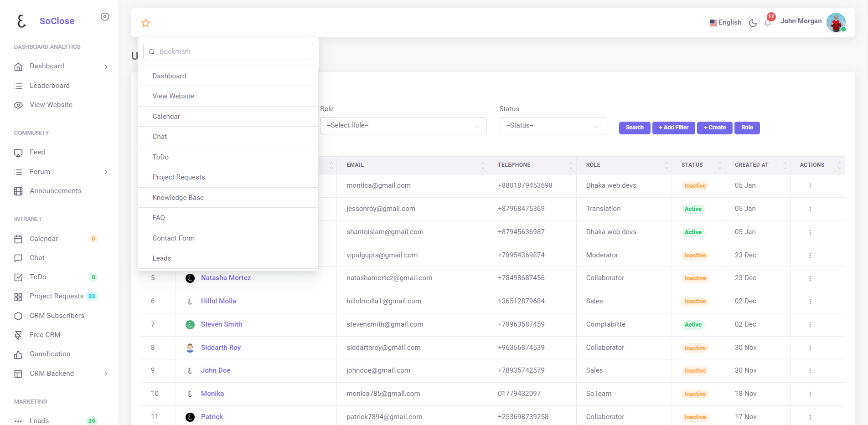Open actions menu for vipulgupta@gmail.com row
Image resolution: width=868 pixels, height=425 pixels.
810,256
